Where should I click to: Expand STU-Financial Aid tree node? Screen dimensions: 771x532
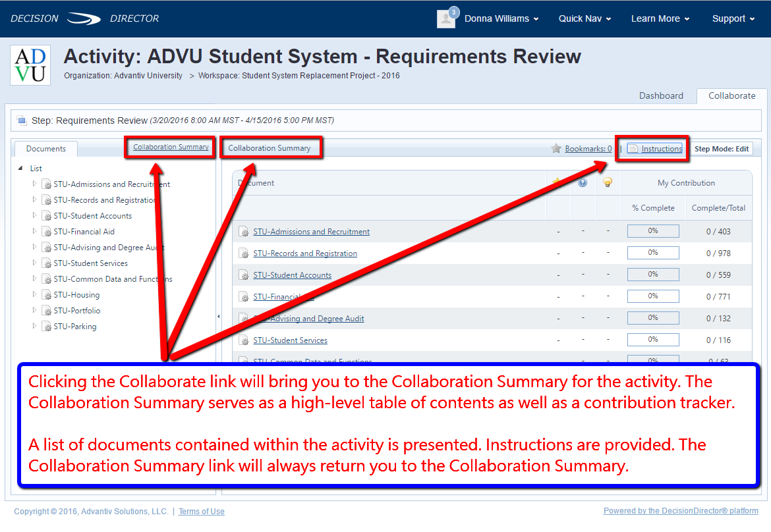point(34,230)
